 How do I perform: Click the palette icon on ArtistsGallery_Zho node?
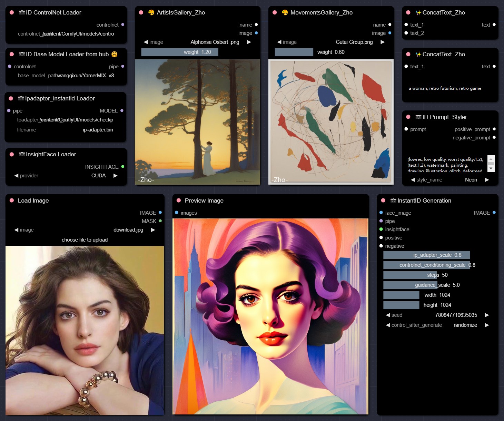click(x=151, y=12)
